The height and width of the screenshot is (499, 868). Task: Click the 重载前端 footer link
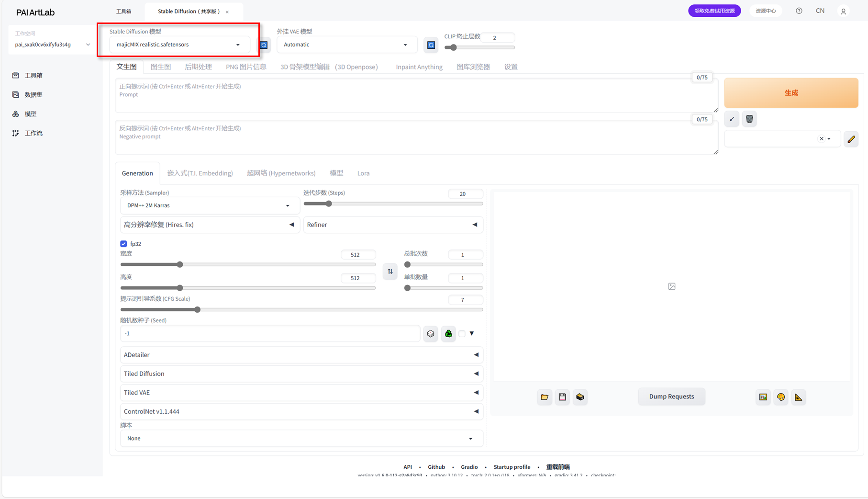(558, 467)
